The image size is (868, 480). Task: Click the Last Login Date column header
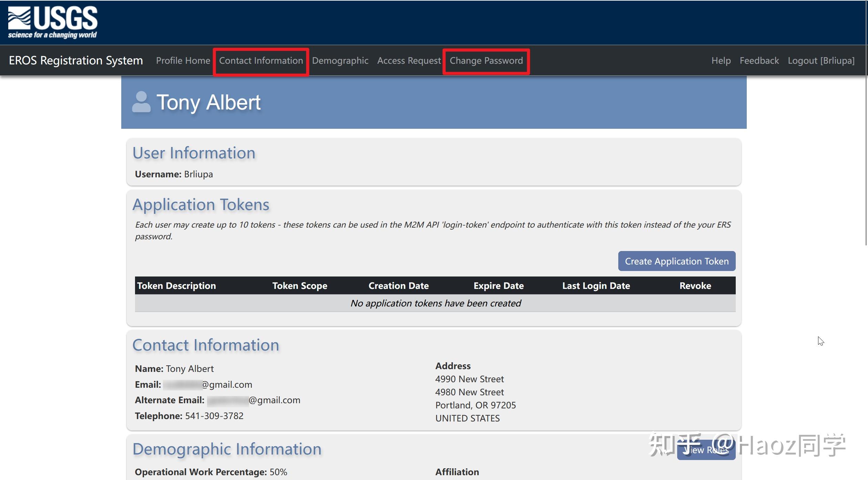(x=596, y=285)
